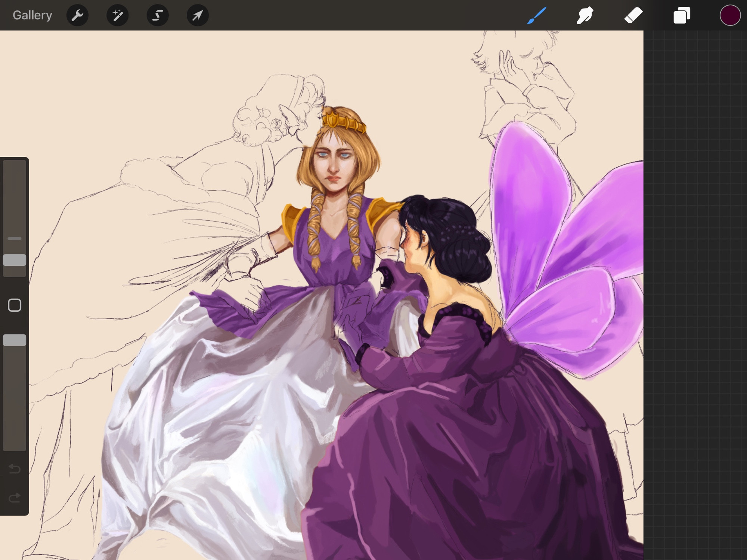Click the brush opacity slider handle
Viewport: 747px width, 560px height.
pos(15,340)
